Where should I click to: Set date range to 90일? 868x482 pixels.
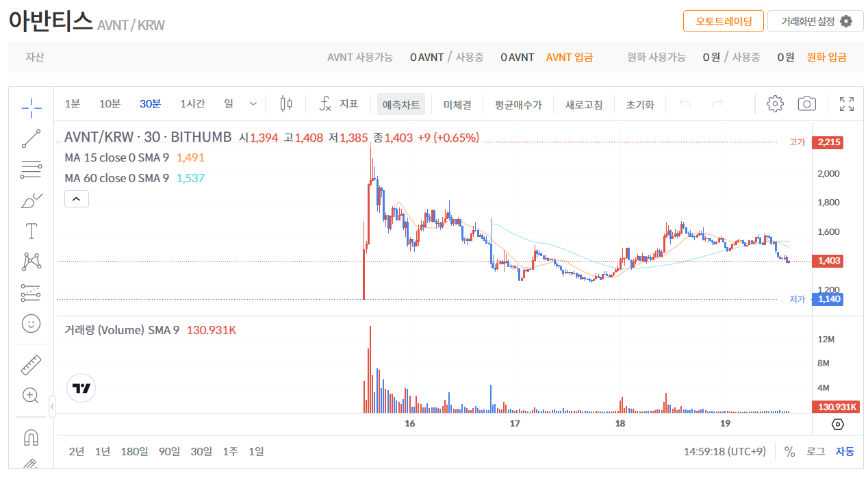click(x=169, y=451)
